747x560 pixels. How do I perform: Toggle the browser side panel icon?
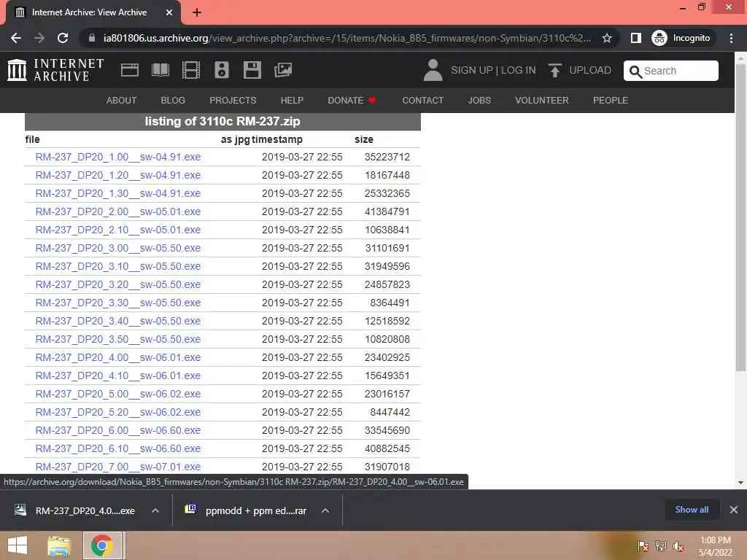click(x=635, y=38)
